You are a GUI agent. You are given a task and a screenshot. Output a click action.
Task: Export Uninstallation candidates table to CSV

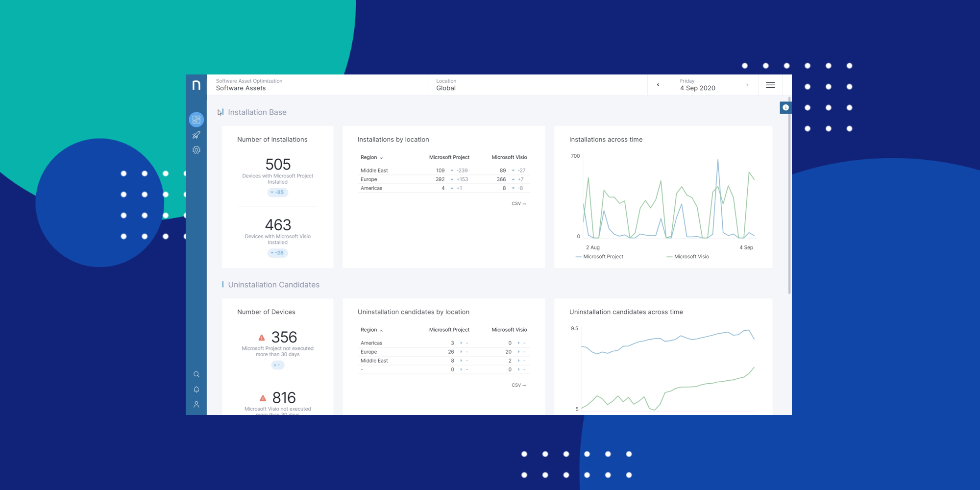pyautogui.click(x=519, y=385)
